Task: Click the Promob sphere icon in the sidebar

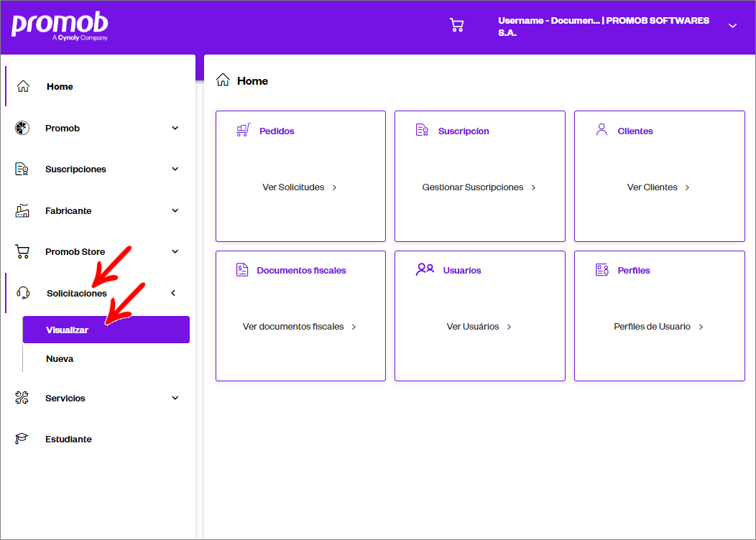Action: (22, 128)
